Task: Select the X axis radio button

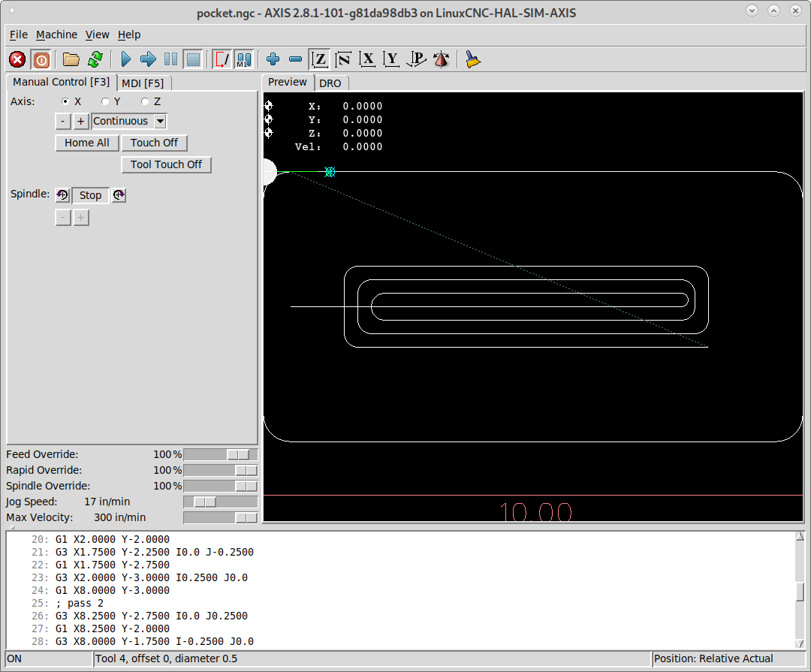Action: point(65,101)
